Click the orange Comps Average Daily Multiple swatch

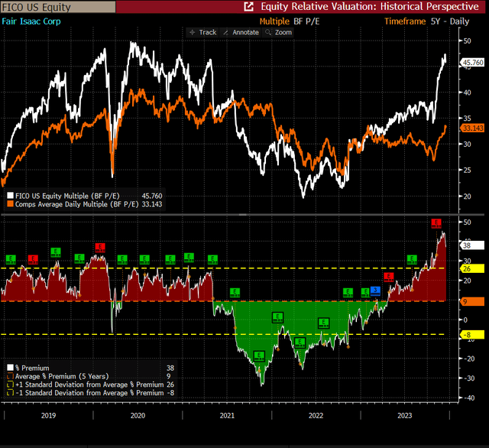(x=10, y=204)
